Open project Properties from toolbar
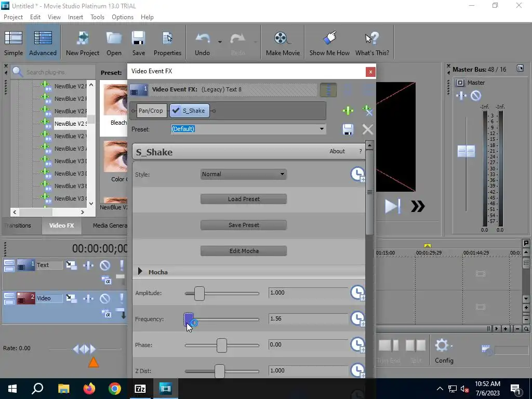532x399 pixels. click(167, 43)
